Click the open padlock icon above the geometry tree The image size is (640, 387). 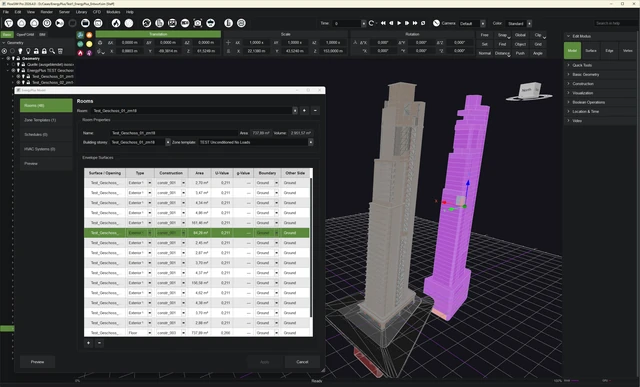tap(36, 51)
